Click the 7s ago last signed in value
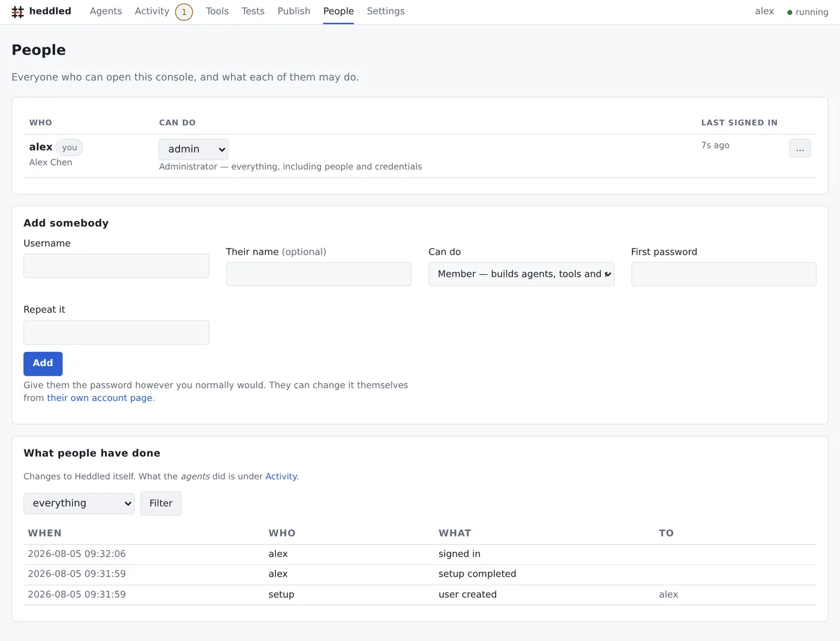Screen dimensions: 840x641 click(x=715, y=145)
